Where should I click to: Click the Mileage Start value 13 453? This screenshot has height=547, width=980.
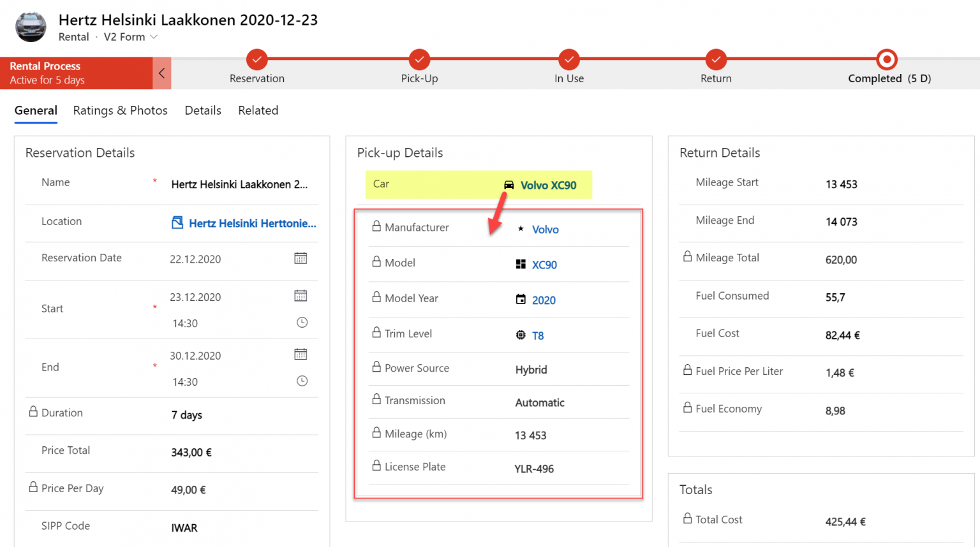pyautogui.click(x=841, y=184)
